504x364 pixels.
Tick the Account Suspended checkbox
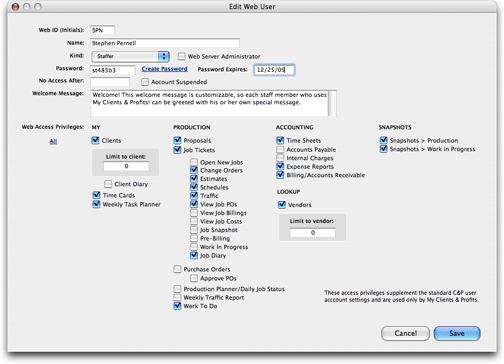[x=145, y=82]
